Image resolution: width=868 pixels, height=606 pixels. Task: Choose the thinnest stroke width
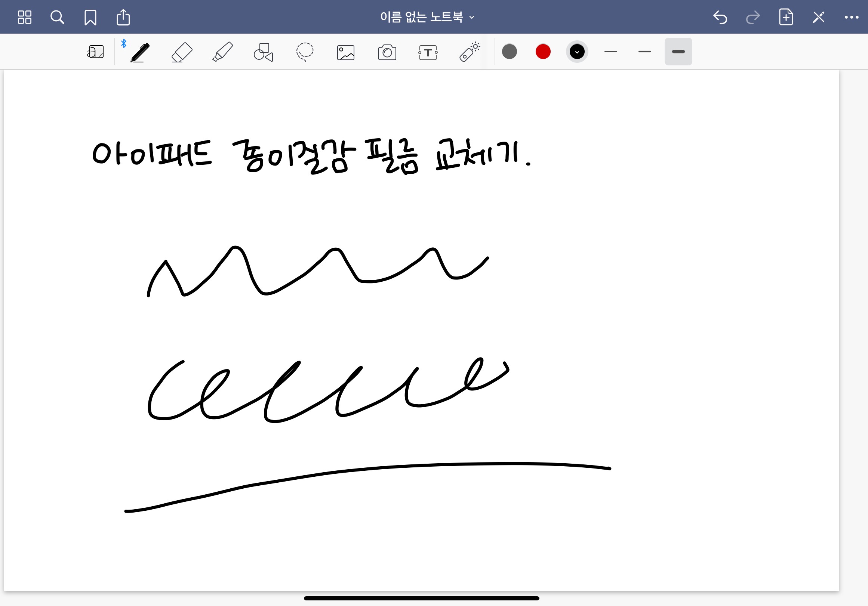[610, 52]
